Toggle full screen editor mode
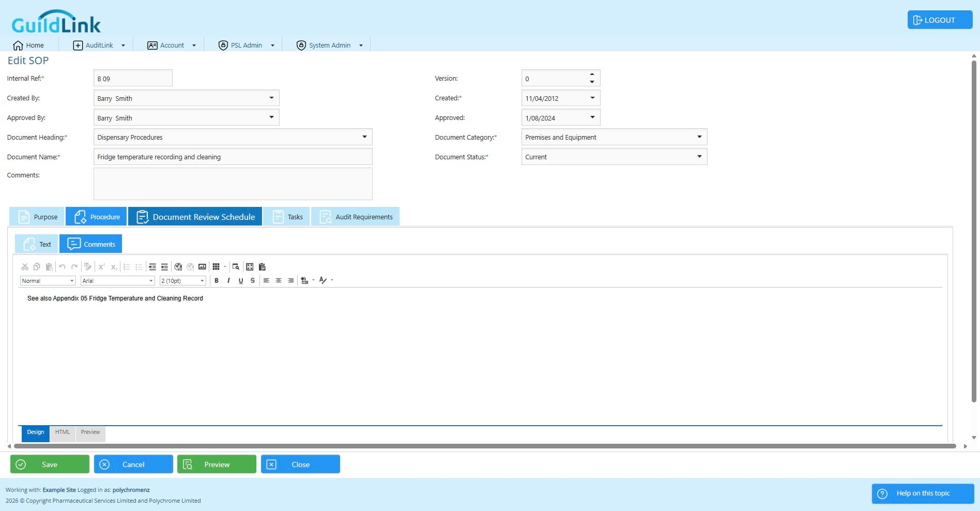This screenshot has height=511, width=980. [x=250, y=267]
